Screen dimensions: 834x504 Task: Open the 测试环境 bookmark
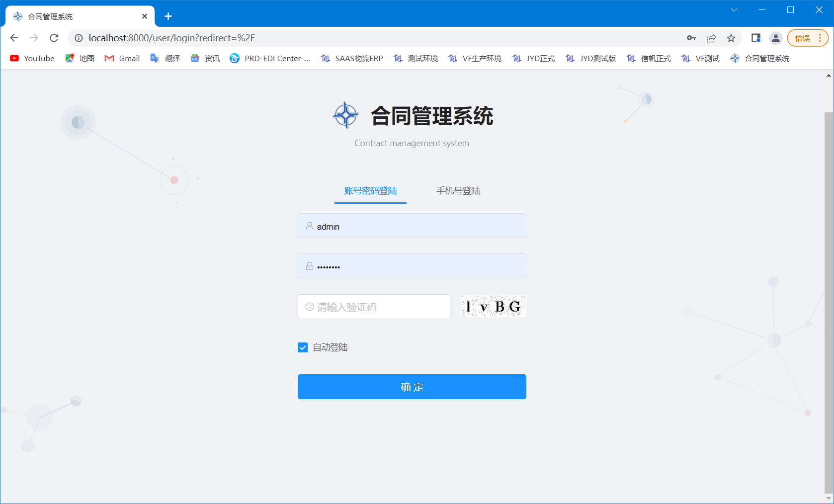click(x=416, y=58)
